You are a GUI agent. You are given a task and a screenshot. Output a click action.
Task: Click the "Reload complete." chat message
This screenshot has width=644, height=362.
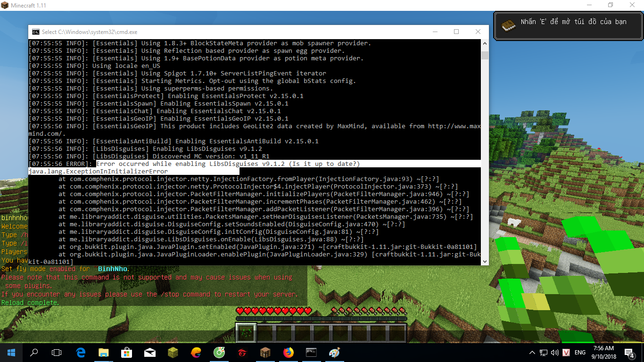coord(30,303)
